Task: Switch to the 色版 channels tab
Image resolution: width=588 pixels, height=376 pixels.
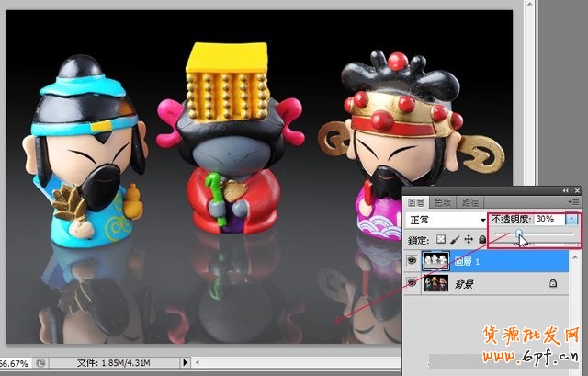Action: [x=443, y=201]
